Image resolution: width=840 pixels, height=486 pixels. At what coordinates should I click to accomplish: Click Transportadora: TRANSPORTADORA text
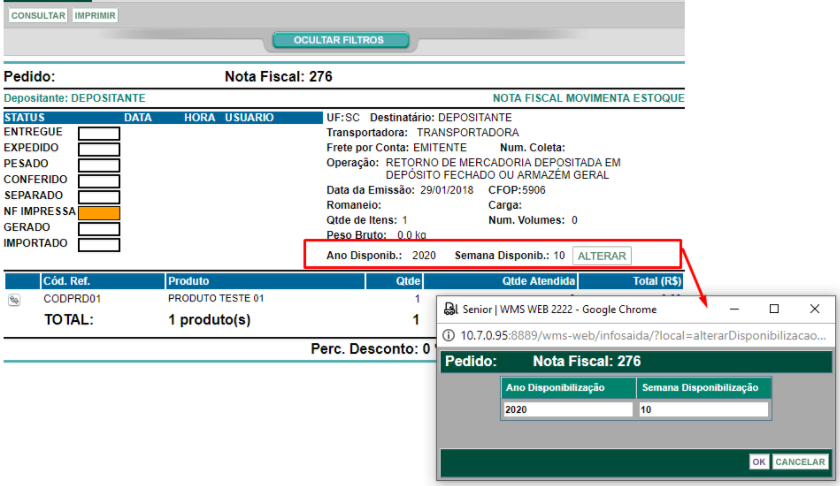coord(423,133)
